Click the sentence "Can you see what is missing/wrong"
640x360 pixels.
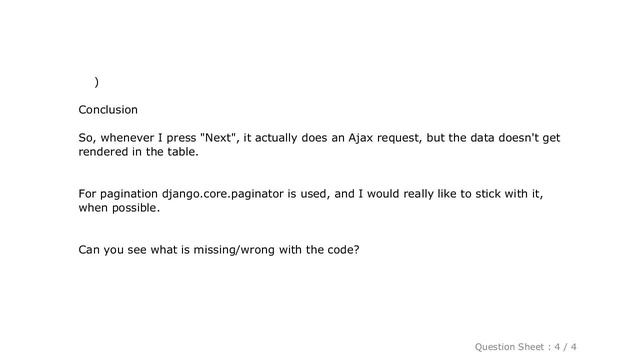[176, 250]
